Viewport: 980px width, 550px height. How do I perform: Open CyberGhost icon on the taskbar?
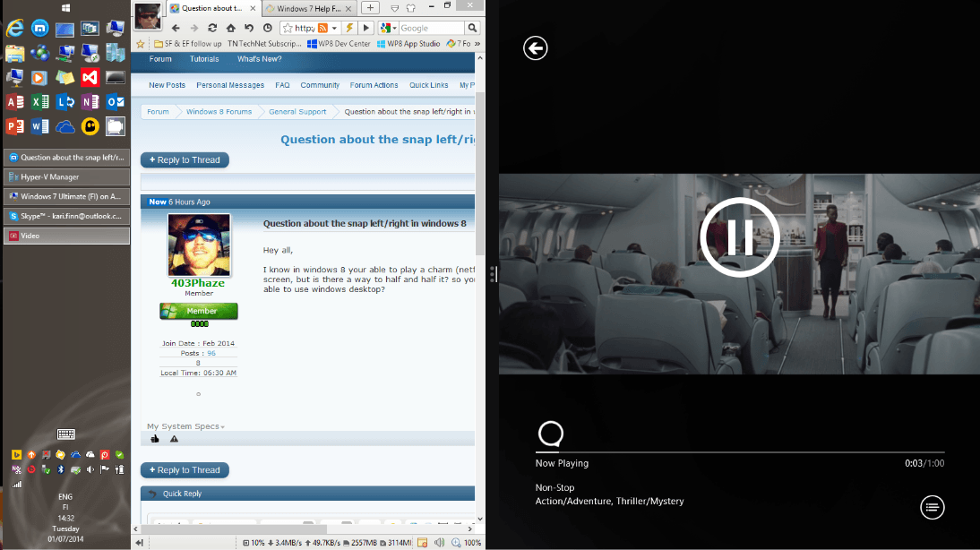[90, 127]
